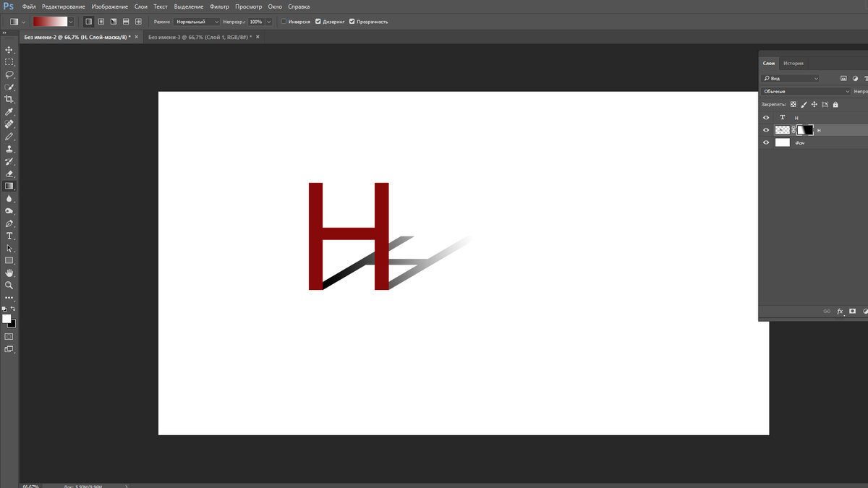Select the Quick Selection tool
The width and height of the screenshot is (868, 488).
pos(9,87)
